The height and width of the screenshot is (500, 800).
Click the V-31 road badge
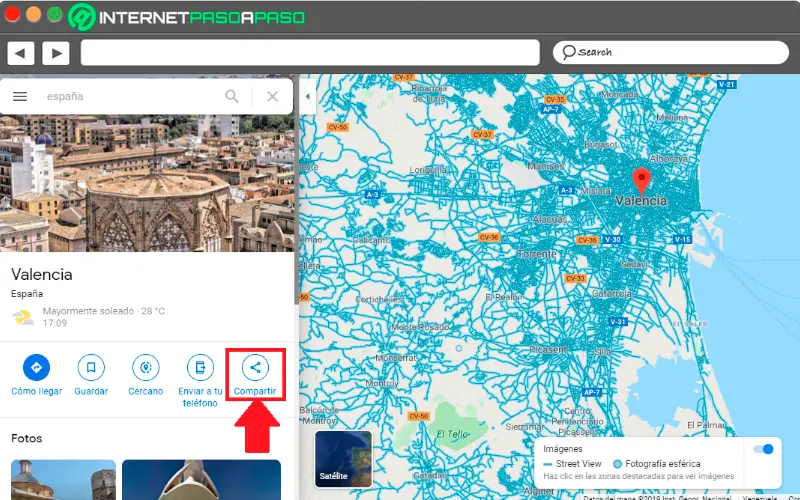point(618,321)
